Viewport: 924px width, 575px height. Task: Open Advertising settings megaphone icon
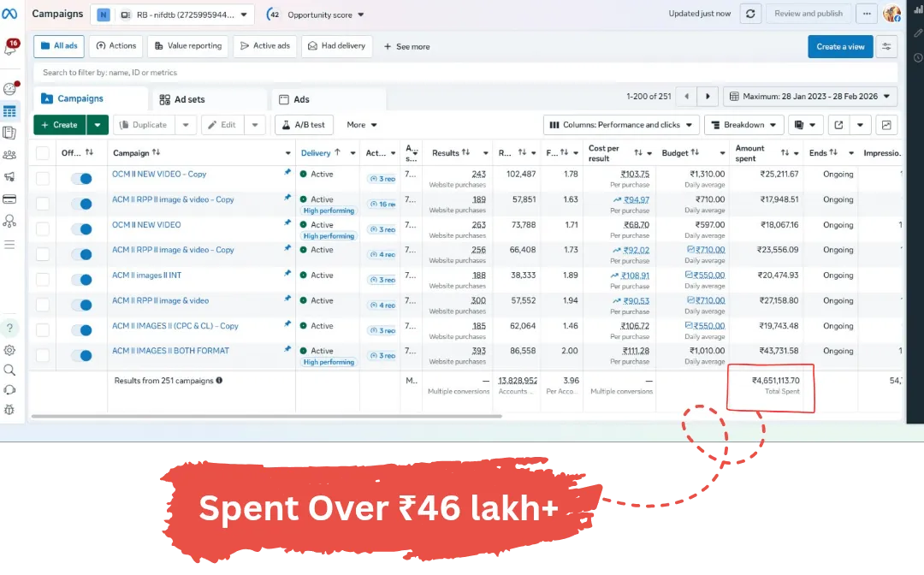(x=9, y=177)
